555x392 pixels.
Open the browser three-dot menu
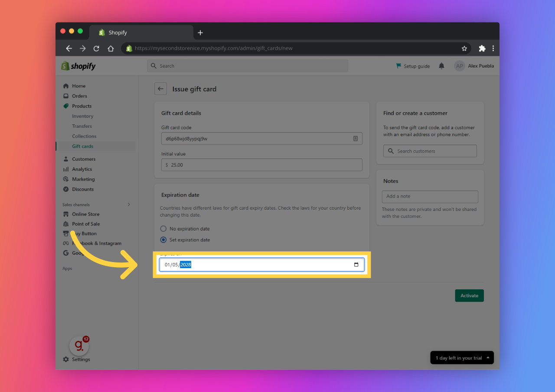tap(493, 49)
